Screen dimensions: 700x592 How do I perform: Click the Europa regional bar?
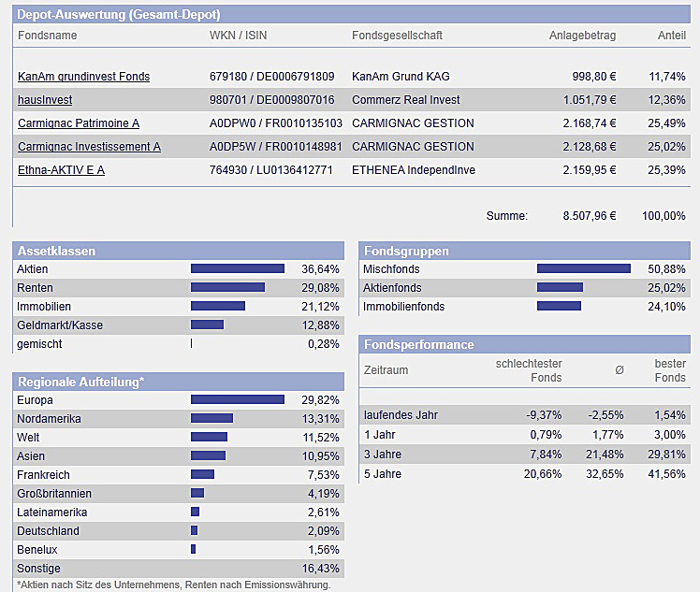(237, 400)
